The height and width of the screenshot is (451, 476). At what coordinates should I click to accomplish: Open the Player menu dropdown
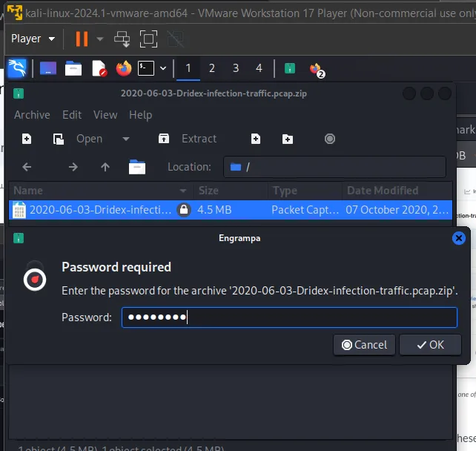tap(33, 39)
